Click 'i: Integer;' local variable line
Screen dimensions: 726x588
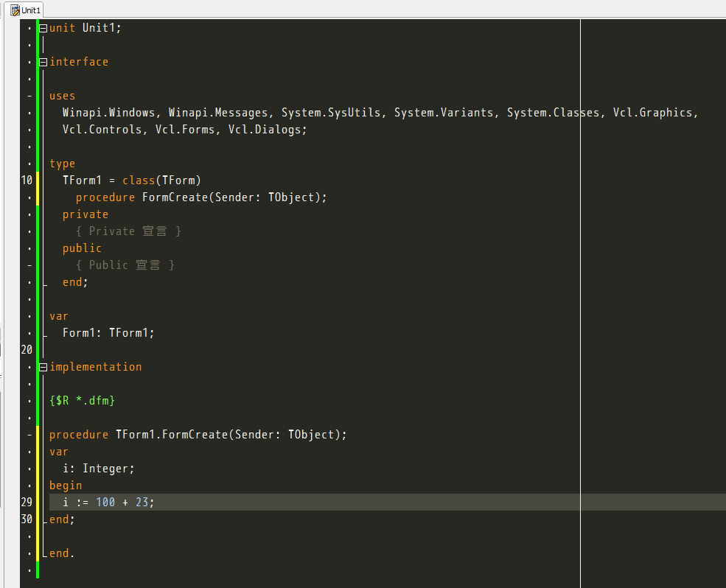99,469
